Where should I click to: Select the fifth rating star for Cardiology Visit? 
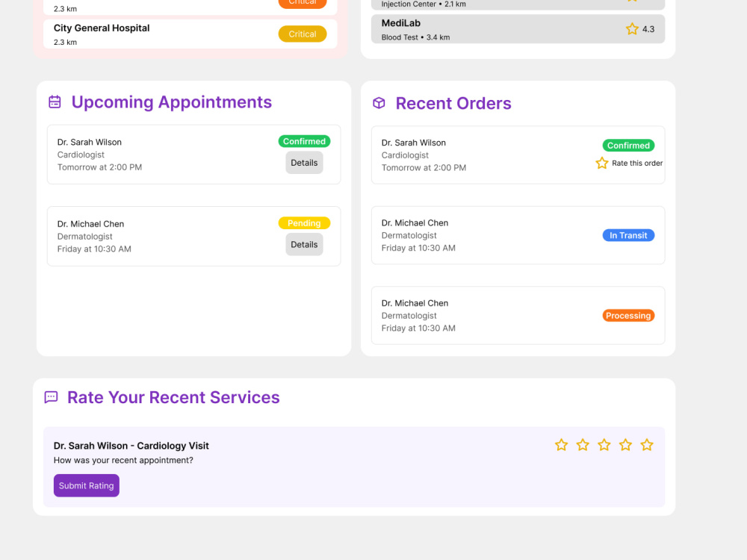click(647, 445)
